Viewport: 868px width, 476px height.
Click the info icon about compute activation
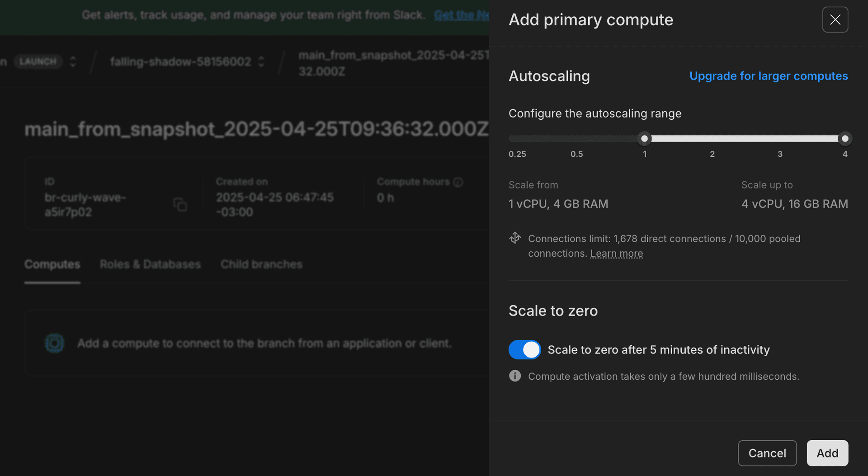pyautogui.click(x=514, y=376)
